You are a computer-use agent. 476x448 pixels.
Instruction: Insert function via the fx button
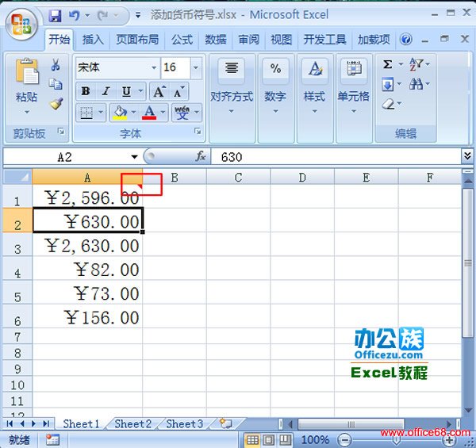point(201,156)
